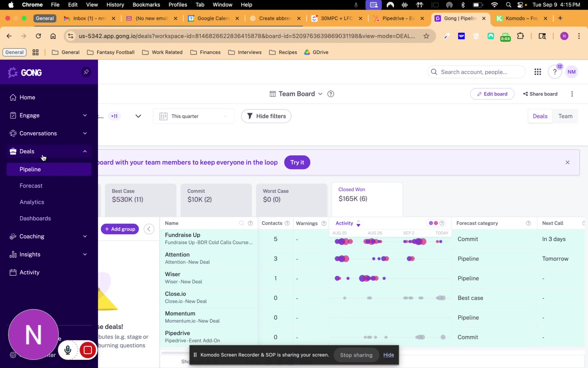Viewport: 588px width, 368px height.
Task: Select the Best Case summary card
Action: [141, 200]
